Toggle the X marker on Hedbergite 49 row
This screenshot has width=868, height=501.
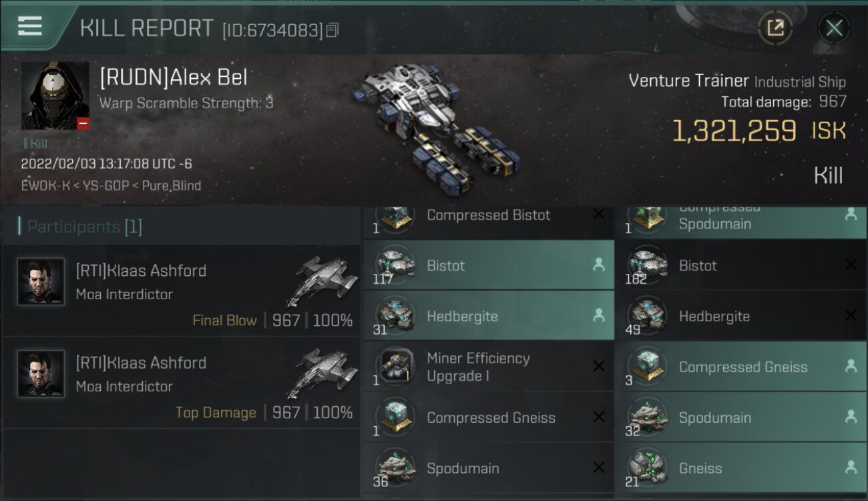pyautogui.click(x=851, y=316)
